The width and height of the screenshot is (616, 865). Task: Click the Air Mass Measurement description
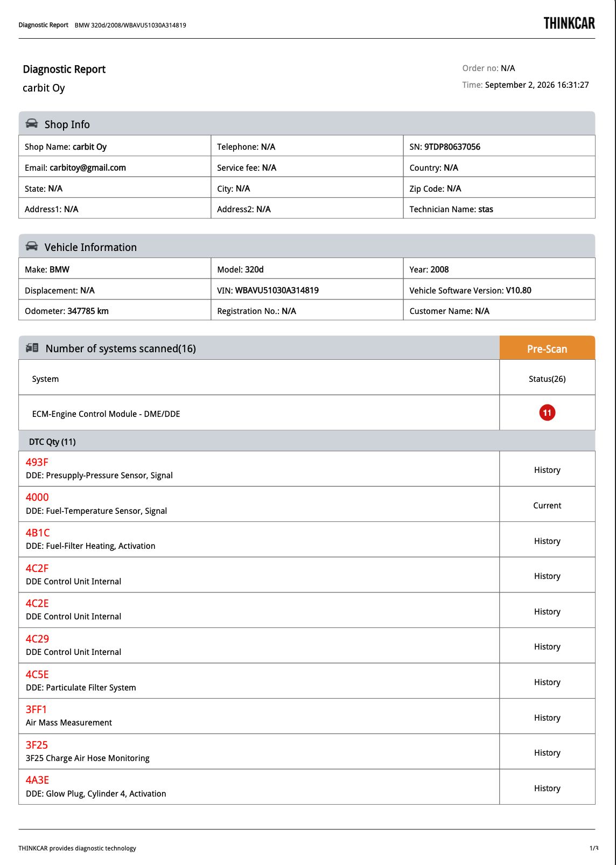[x=69, y=722]
